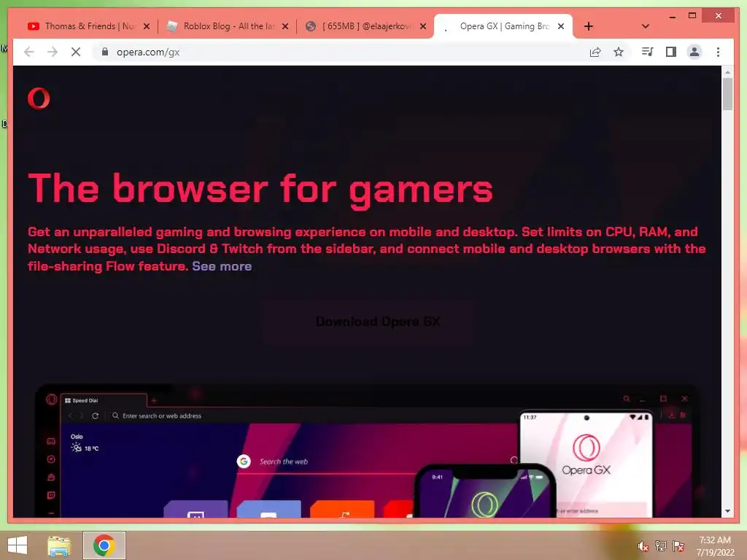Open the Action Center flag icon
This screenshot has height=560, width=747.
(678, 546)
